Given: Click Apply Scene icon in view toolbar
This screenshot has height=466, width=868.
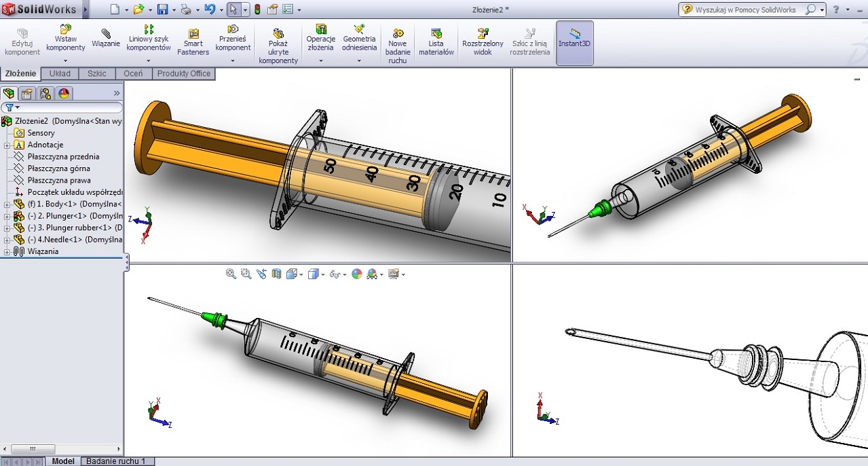Looking at the screenshot, I should pos(372,274).
